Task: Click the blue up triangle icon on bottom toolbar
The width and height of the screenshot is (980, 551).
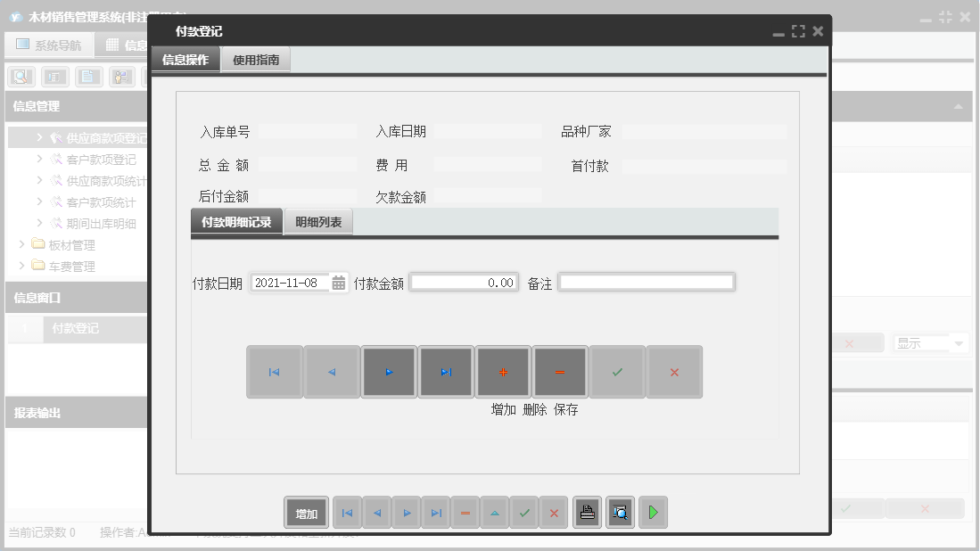Action: [495, 512]
